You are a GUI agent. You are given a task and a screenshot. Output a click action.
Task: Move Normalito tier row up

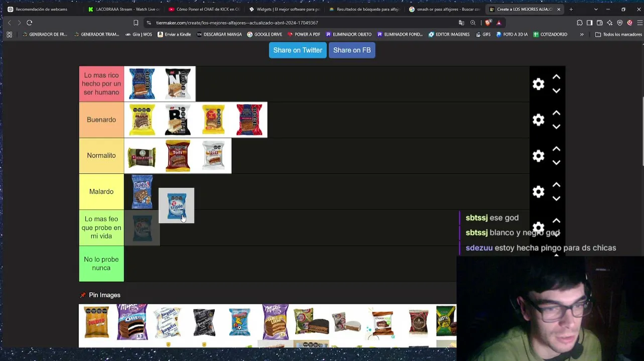[556, 149]
